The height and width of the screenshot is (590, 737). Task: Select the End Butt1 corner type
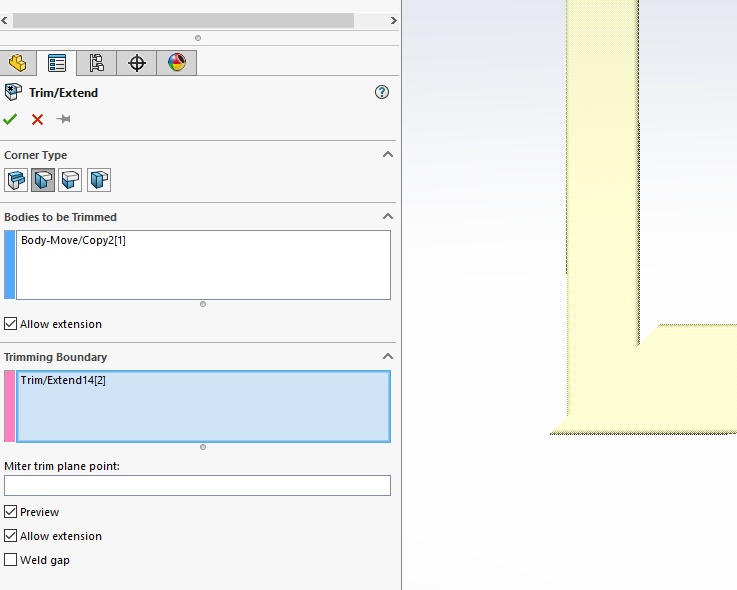point(70,180)
